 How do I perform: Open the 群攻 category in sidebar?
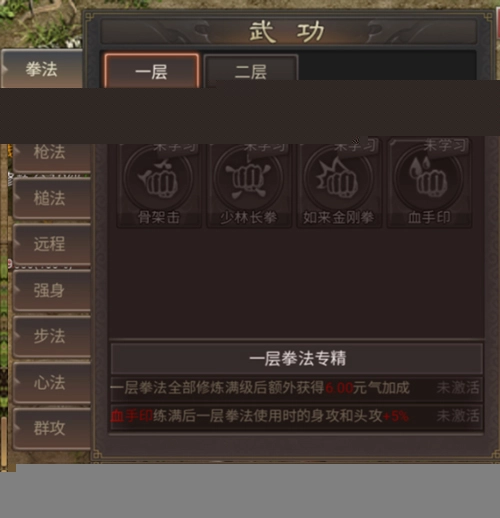click(52, 428)
